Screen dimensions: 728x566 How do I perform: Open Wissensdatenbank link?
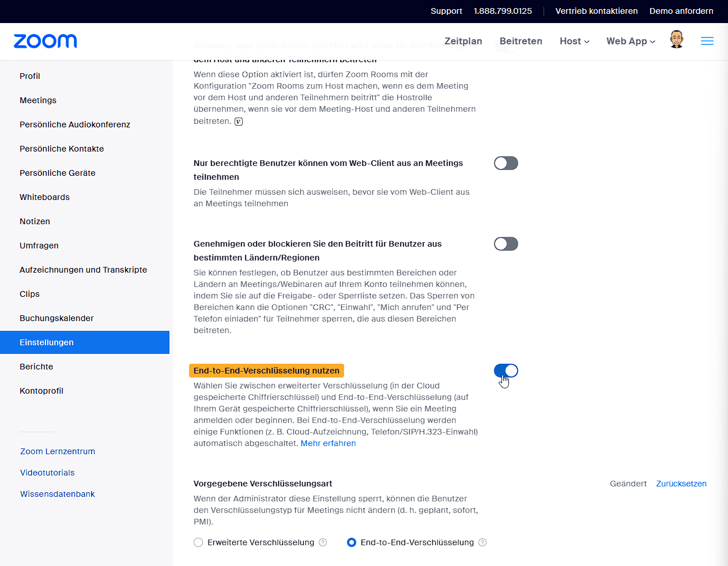coord(58,494)
